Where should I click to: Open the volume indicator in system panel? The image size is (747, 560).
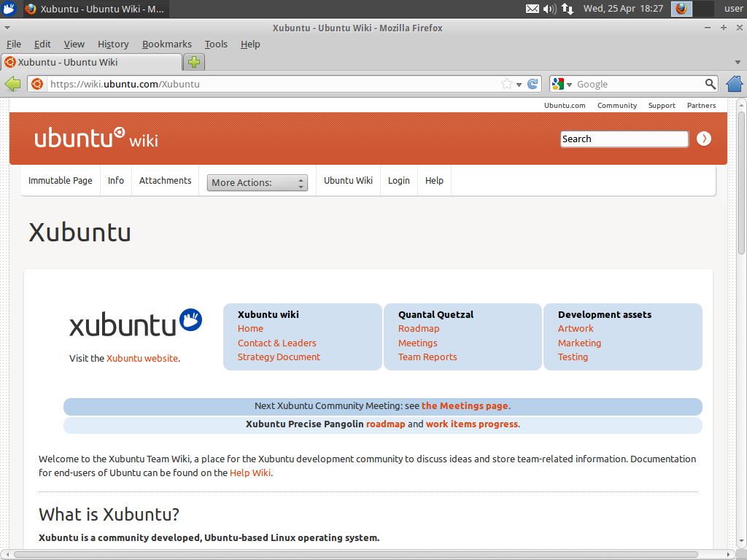[x=549, y=9]
